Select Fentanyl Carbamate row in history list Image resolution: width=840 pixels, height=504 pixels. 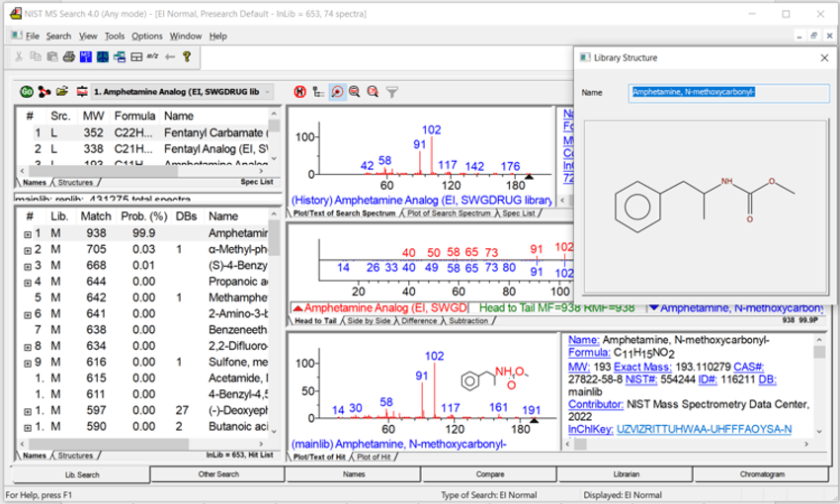pyautogui.click(x=142, y=132)
